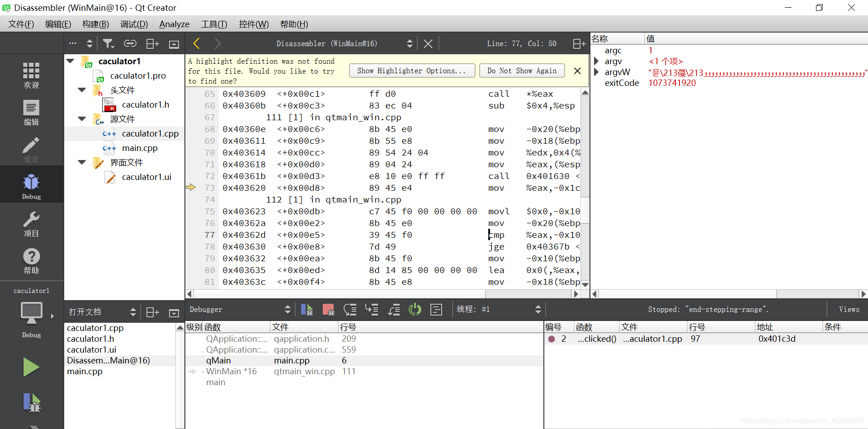Open the 工具(T) menu

214,24
